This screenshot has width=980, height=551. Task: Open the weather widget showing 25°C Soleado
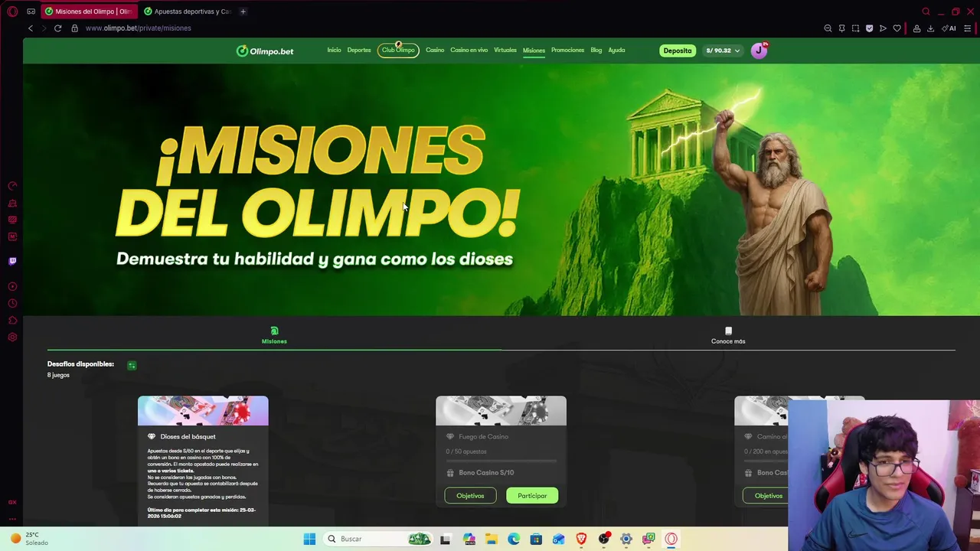29,539
